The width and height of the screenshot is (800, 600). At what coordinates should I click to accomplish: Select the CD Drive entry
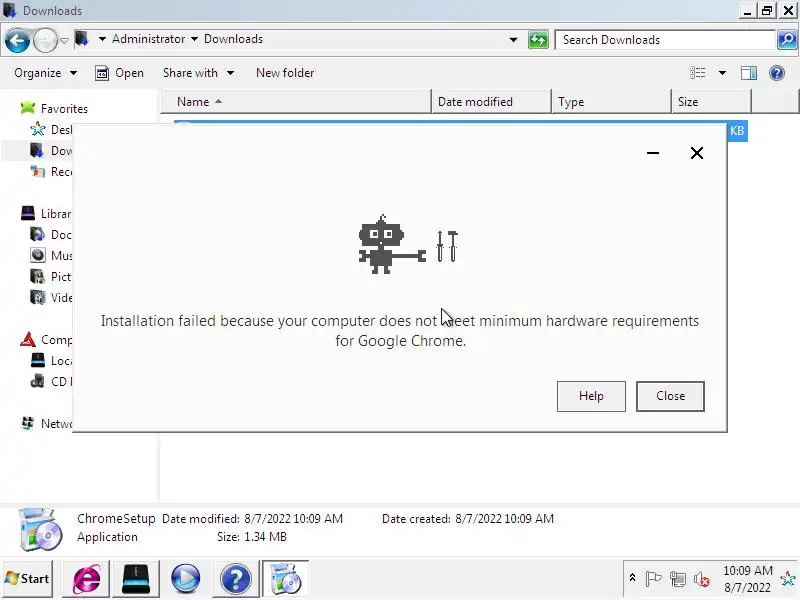(x=51, y=381)
